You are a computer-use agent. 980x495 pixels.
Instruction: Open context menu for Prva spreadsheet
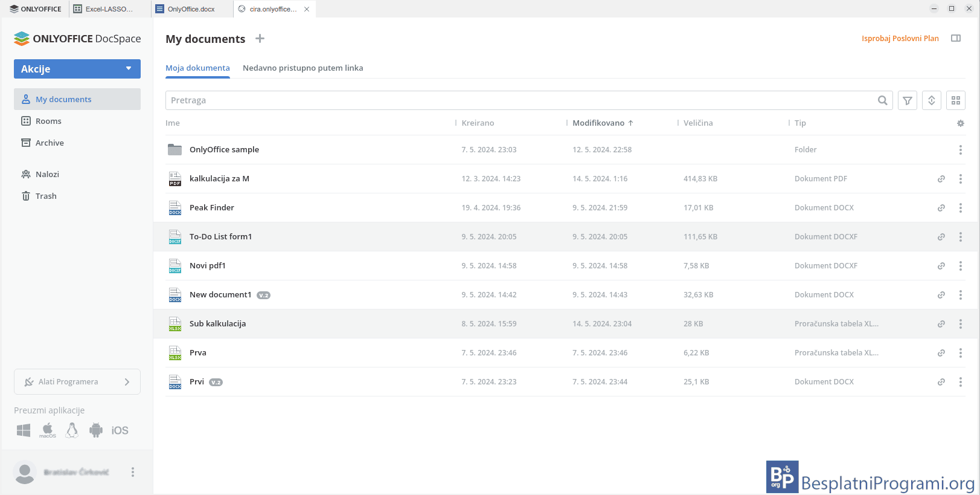(x=960, y=353)
